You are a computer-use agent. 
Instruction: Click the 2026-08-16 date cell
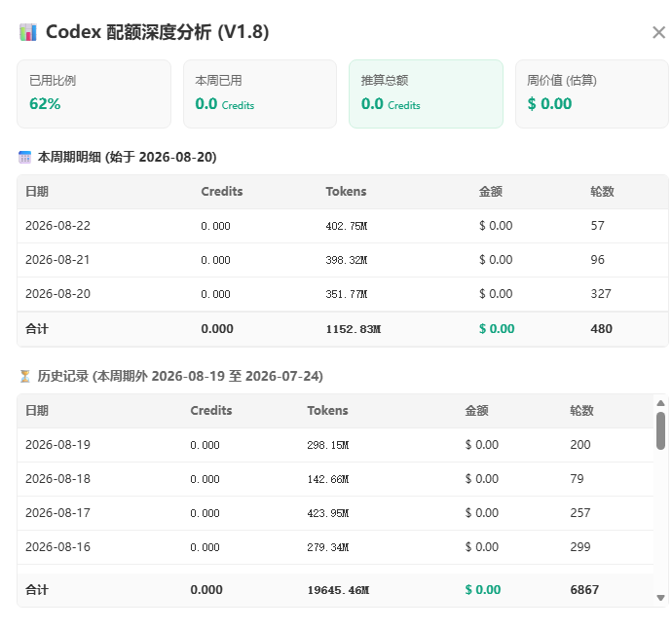pyautogui.click(x=57, y=547)
